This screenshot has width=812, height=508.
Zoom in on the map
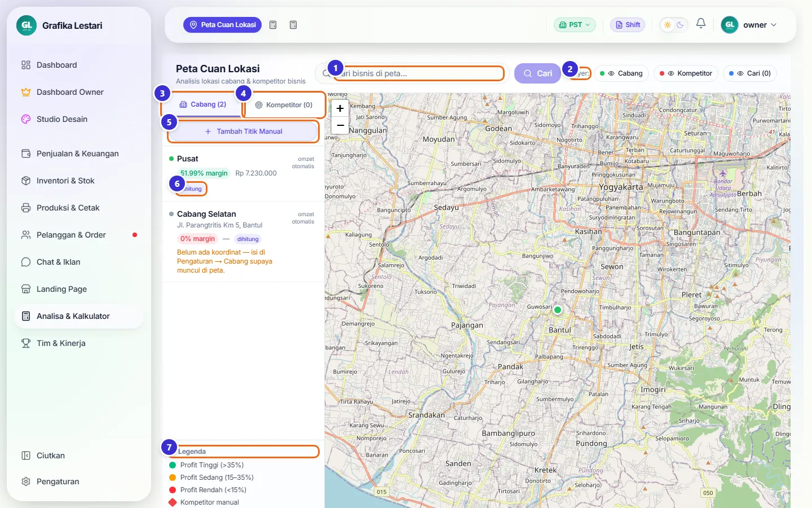click(340, 108)
